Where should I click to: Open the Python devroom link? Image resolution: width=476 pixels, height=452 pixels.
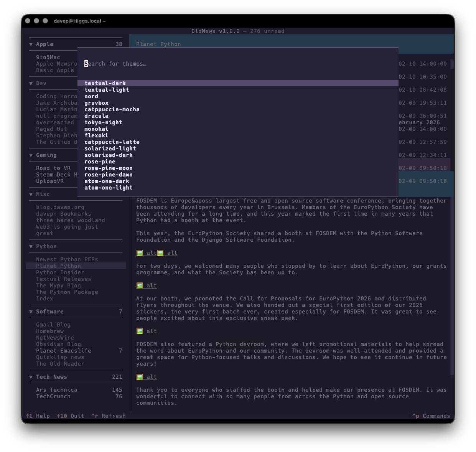[240, 344]
